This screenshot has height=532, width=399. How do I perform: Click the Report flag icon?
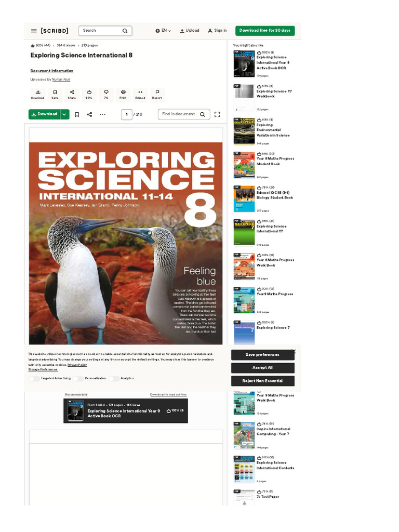coord(157,95)
